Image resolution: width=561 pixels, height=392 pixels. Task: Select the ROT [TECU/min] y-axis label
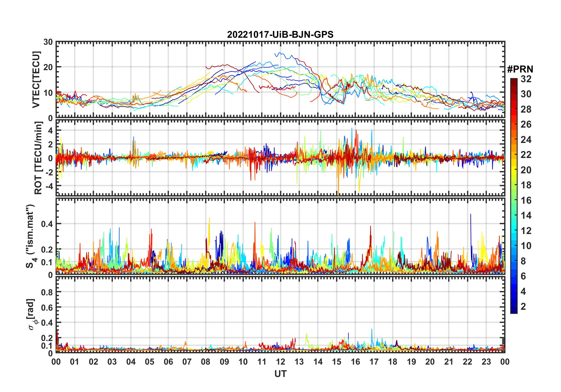(38, 158)
